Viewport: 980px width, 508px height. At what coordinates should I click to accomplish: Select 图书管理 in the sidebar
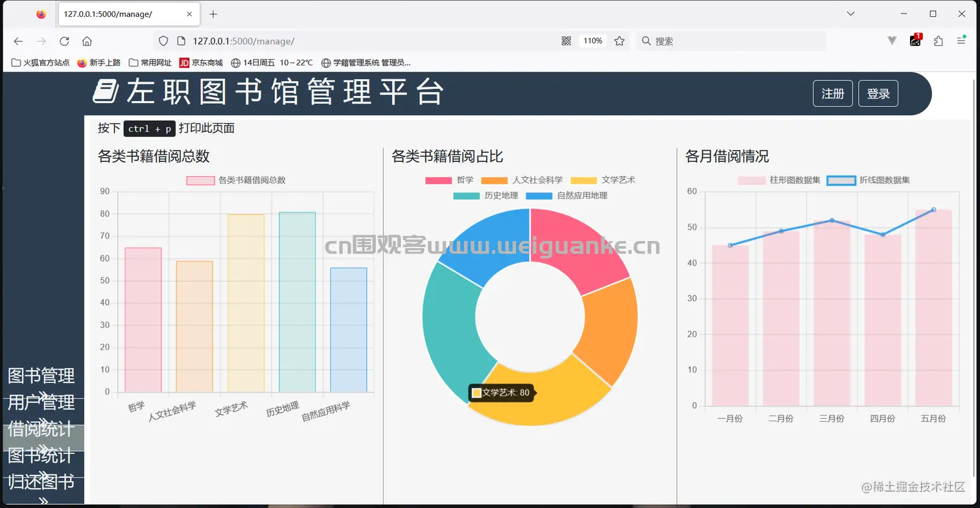(x=41, y=375)
